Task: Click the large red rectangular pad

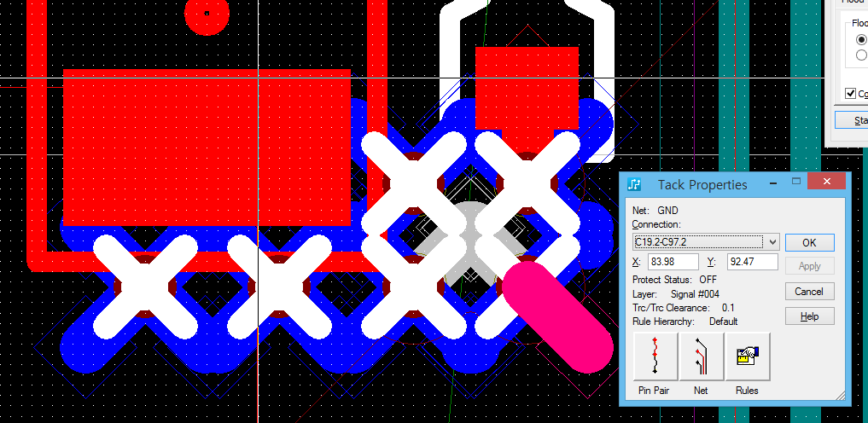Action: point(206,146)
